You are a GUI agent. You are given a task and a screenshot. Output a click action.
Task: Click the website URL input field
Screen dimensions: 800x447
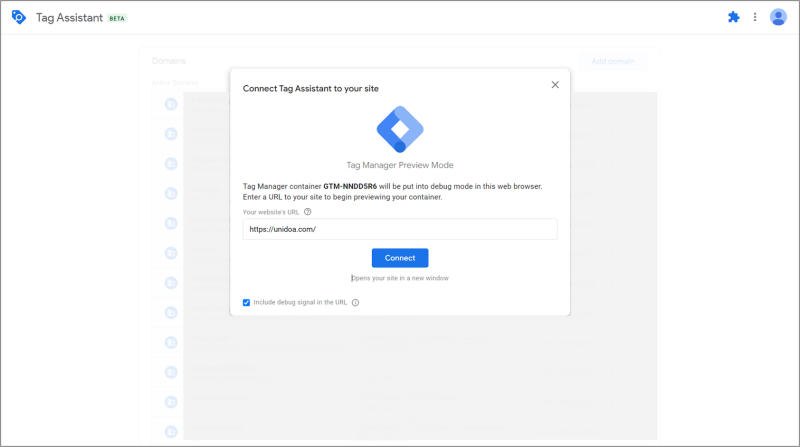pos(400,229)
